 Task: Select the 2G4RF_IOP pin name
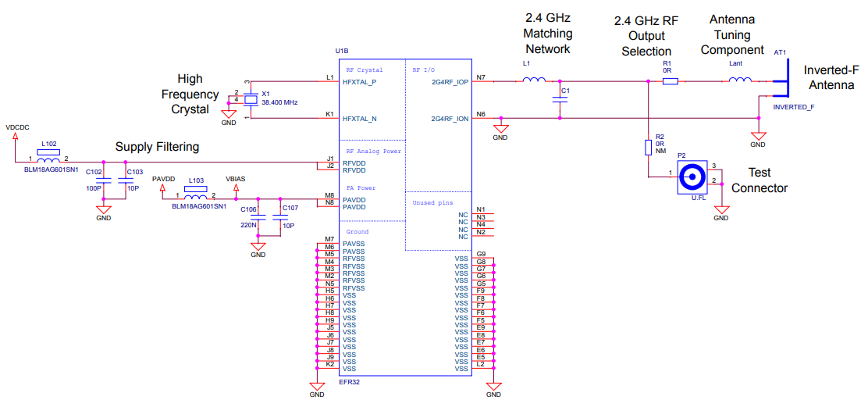pyautogui.click(x=450, y=81)
